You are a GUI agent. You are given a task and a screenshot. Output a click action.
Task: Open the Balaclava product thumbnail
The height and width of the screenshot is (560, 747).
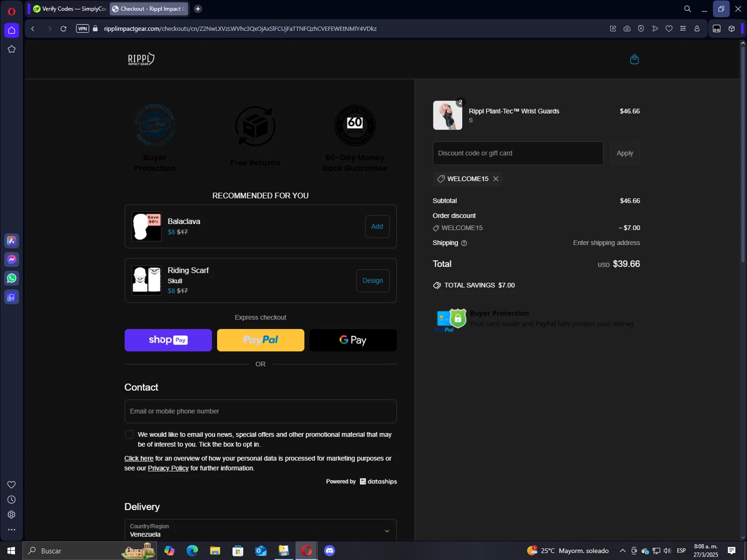point(146,226)
